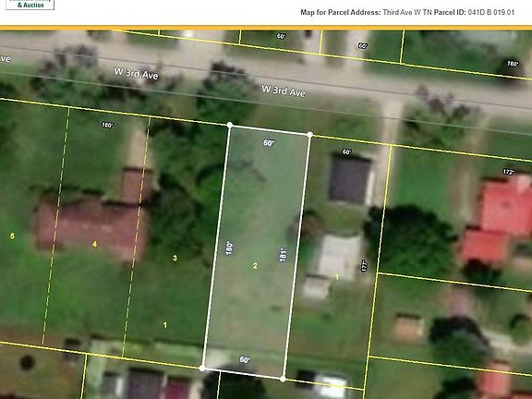This screenshot has height=399, width=532.
Task: Click the lot 1 label beside 177' line
Action: (337, 277)
